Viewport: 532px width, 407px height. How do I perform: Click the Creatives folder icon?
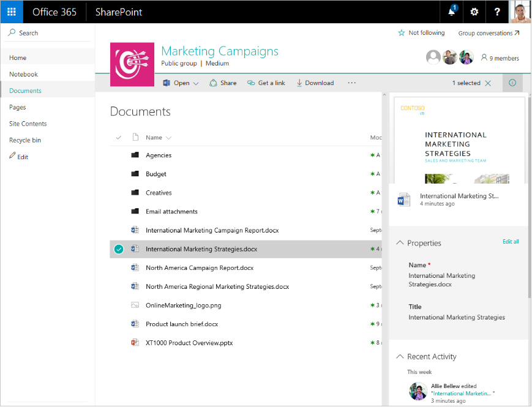(135, 192)
